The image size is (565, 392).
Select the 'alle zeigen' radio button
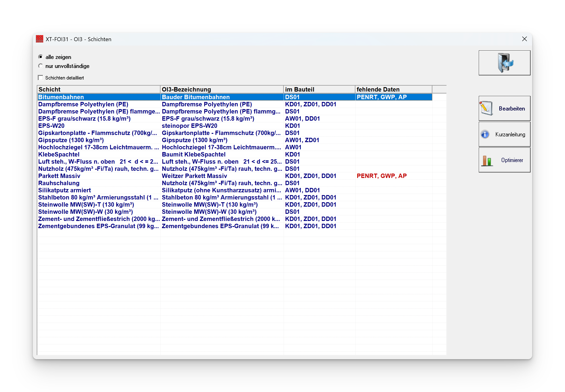41,57
